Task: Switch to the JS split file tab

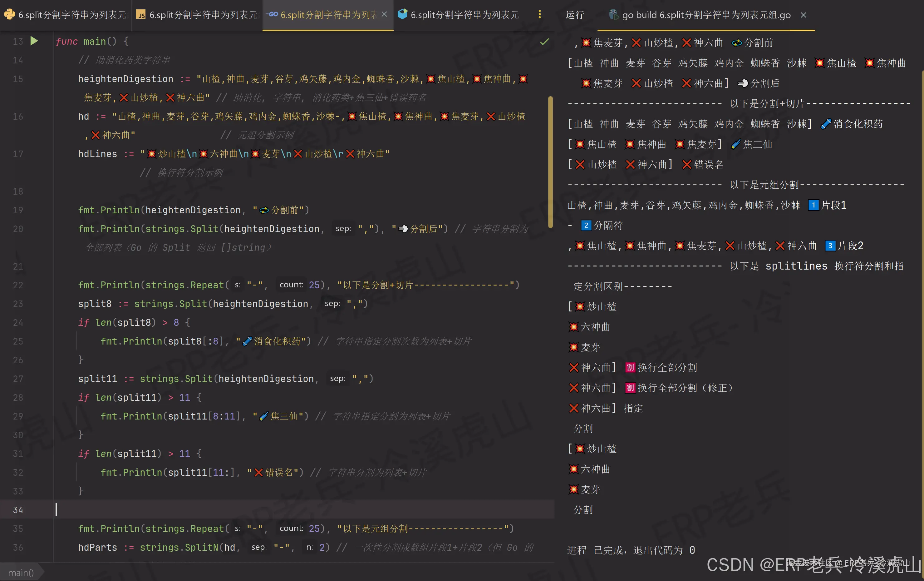Action: point(203,15)
